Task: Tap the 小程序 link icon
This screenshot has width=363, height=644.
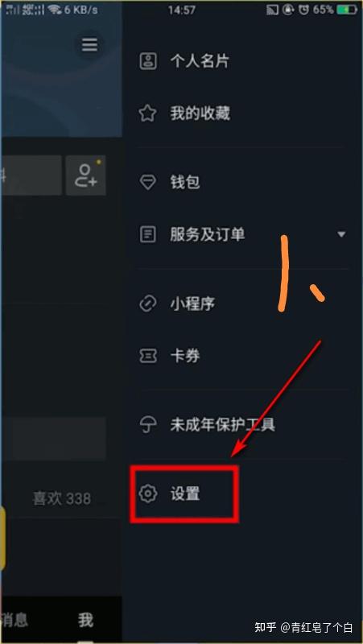Action: click(148, 304)
